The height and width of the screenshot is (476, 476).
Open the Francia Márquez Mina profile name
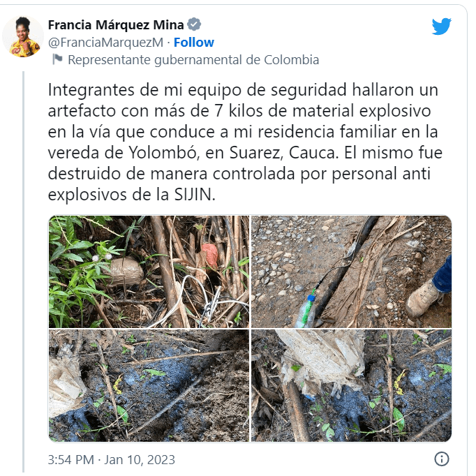click(x=116, y=25)
